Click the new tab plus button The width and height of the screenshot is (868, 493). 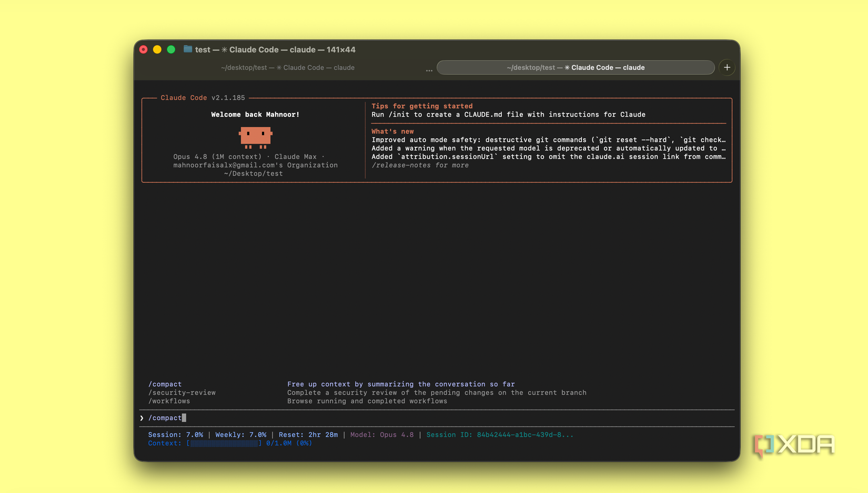727,67
